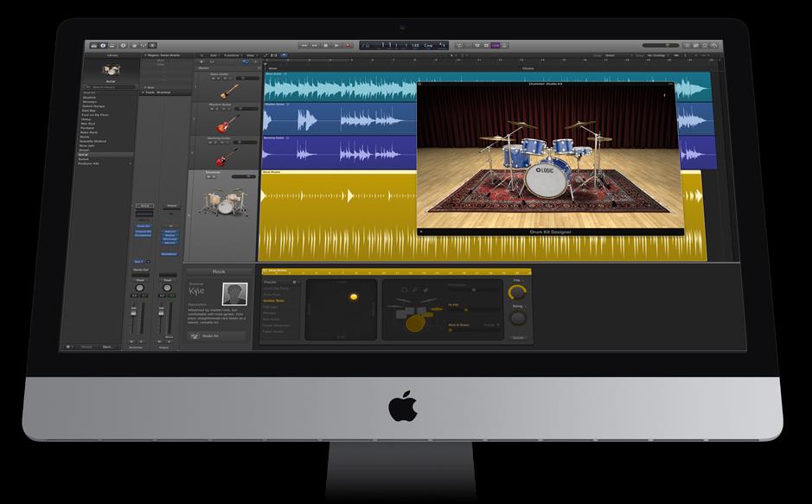Open the Mixer from control bar
This screenshot has width=812, height=504.
point(144,46)
